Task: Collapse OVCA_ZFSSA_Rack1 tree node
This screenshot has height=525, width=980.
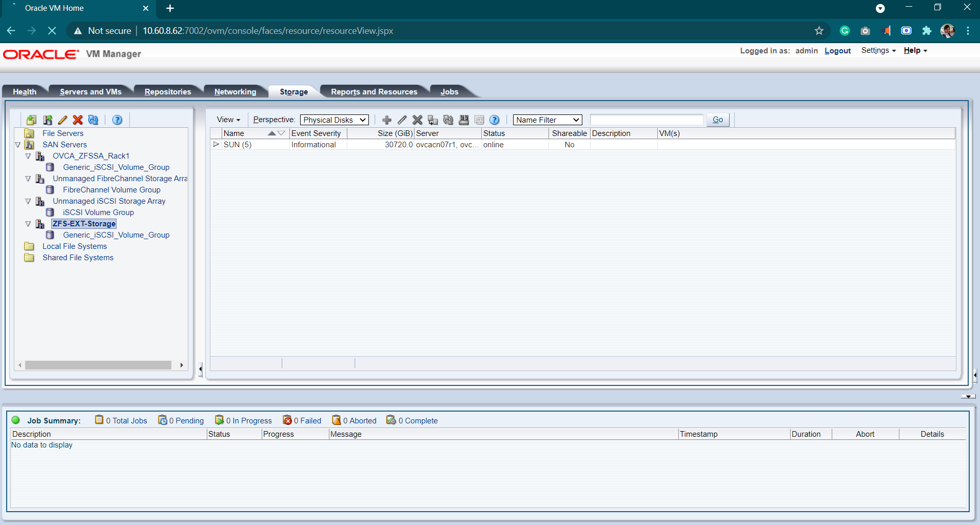Action: tap(28, 156)
